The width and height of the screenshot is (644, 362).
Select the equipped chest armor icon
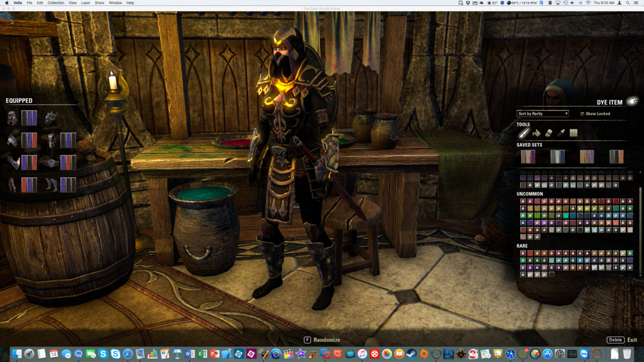[51, 140]
